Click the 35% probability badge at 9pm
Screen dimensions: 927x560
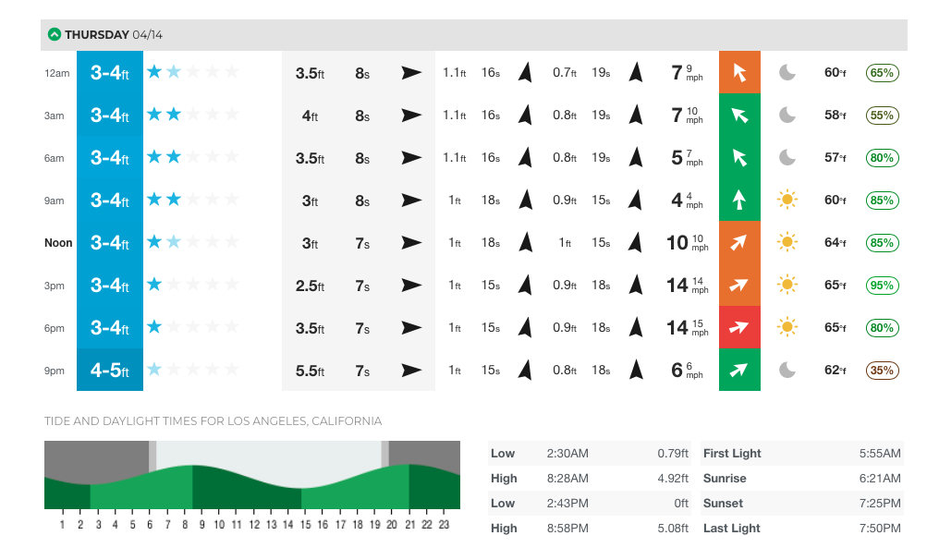pyautogui.click(x=882, y=370)
